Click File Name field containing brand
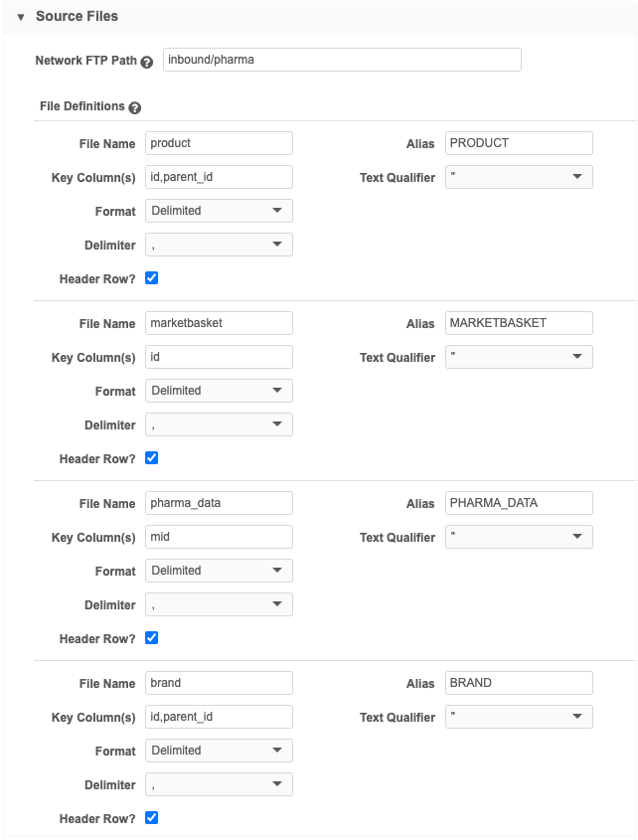Viewport: 638px width, 840px height. pyautogui.click(x=219, y=683)
